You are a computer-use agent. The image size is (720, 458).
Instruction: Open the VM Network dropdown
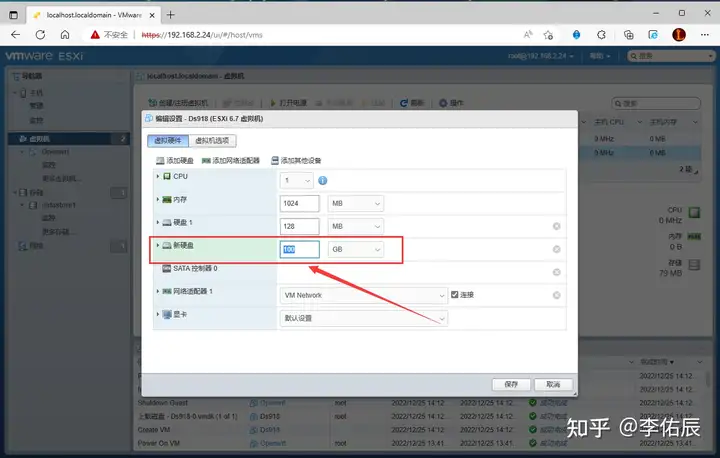(x=363, y=295)
